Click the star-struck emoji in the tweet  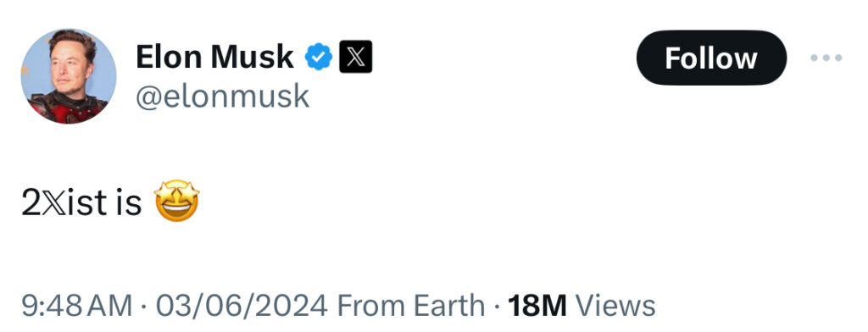[176, 201]
